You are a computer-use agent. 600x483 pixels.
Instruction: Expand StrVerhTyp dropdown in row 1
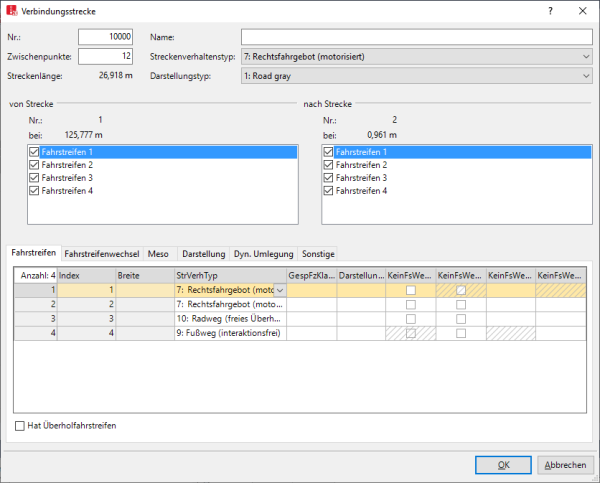point(279,290)
